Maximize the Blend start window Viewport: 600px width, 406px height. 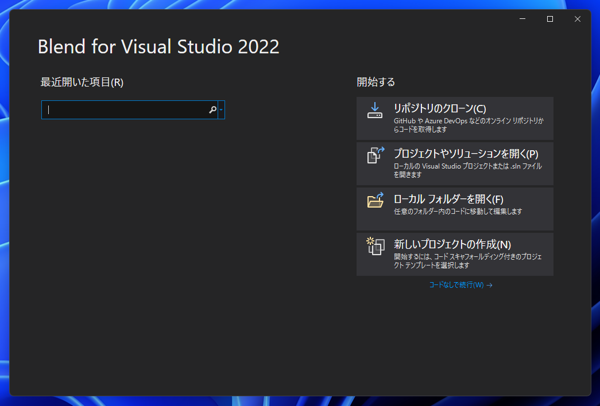550,19
